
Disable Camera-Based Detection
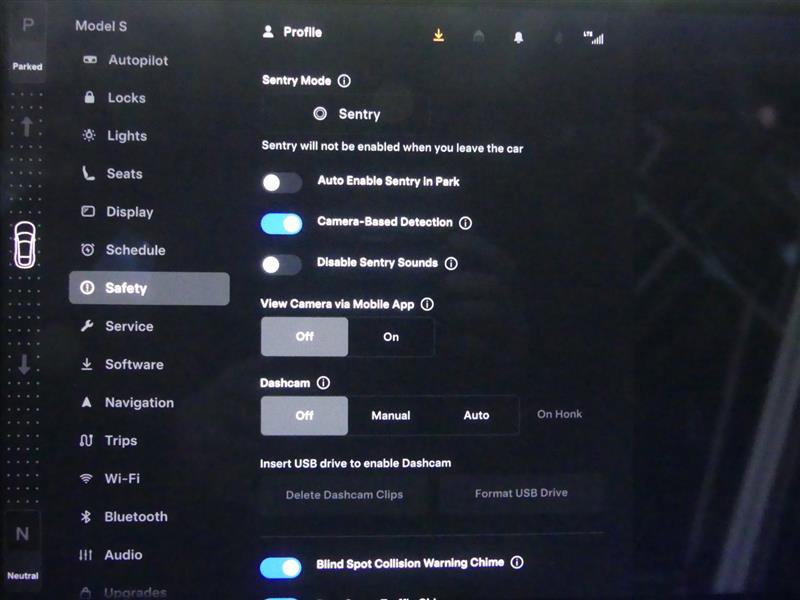click(281, 223)
